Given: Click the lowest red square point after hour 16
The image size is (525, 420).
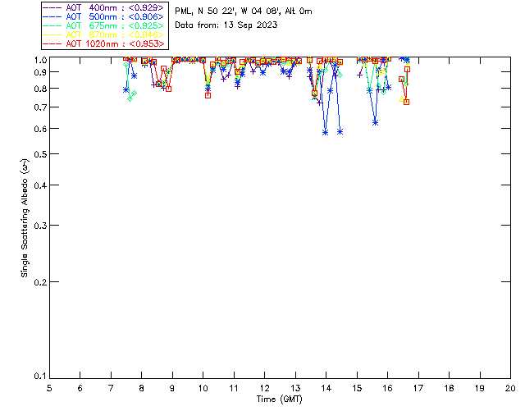Looking at the screenshot, I should coord(407,103).
